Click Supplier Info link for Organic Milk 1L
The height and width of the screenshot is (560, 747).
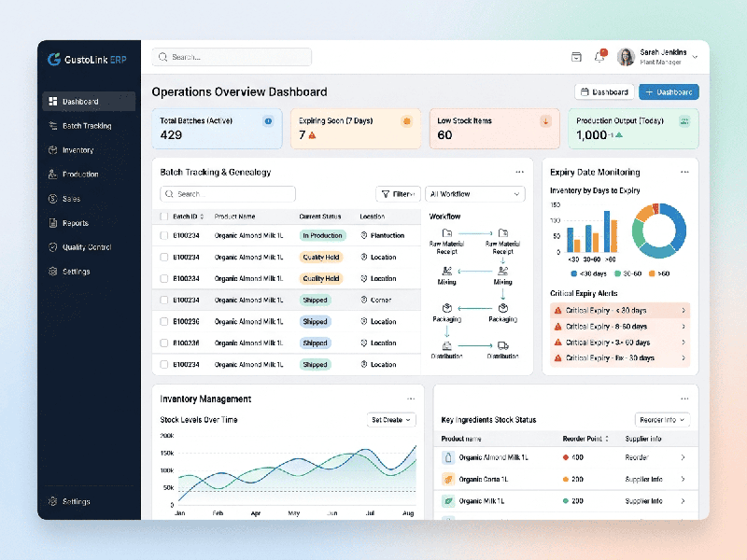[x=643, y=501]
